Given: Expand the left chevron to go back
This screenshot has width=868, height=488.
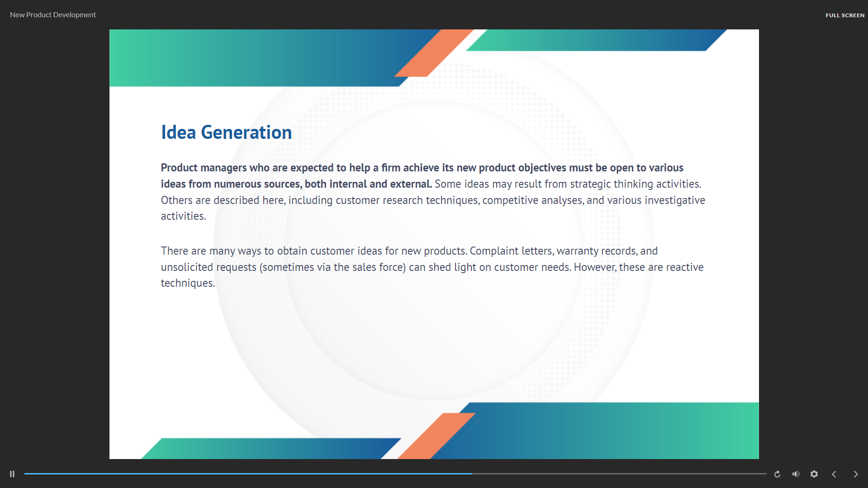Looking at the screenshot, I should (835, 474).
